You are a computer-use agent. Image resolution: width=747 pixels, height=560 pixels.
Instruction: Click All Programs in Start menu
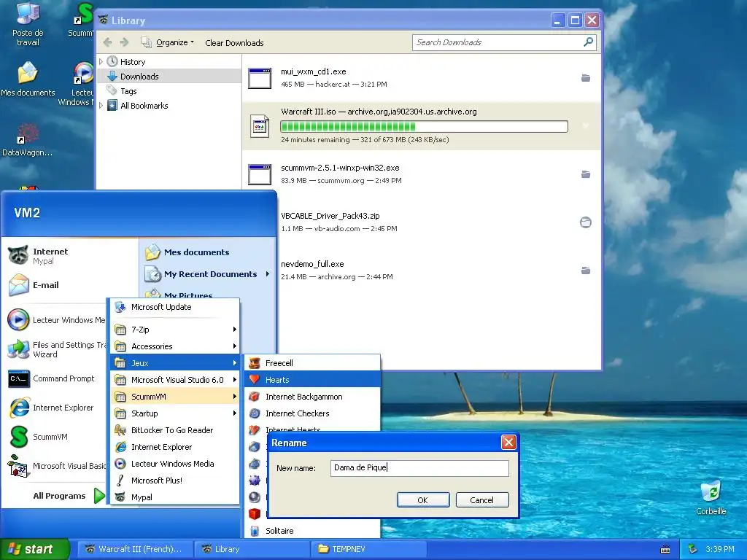tap(69, 496)
